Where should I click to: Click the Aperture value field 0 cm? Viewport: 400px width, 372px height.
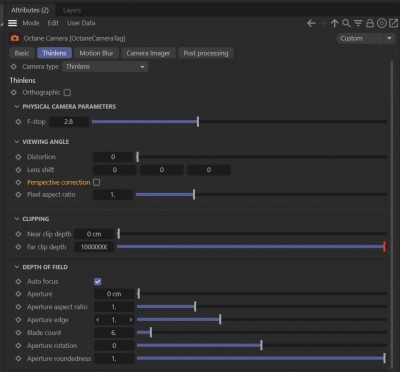114,294
